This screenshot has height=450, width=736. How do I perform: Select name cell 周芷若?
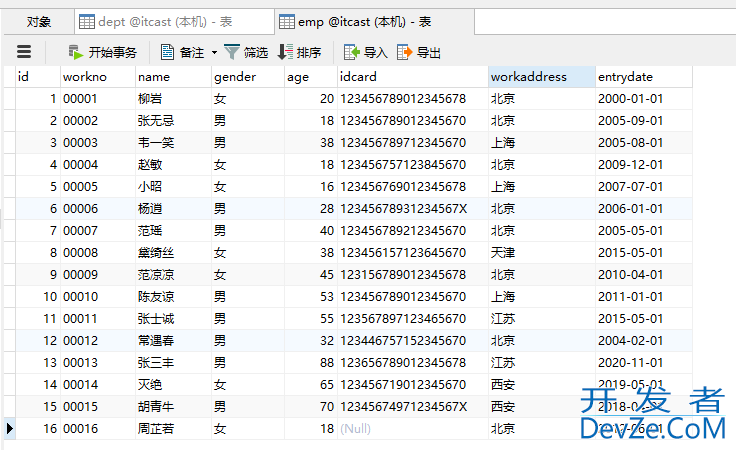point(174,428)
